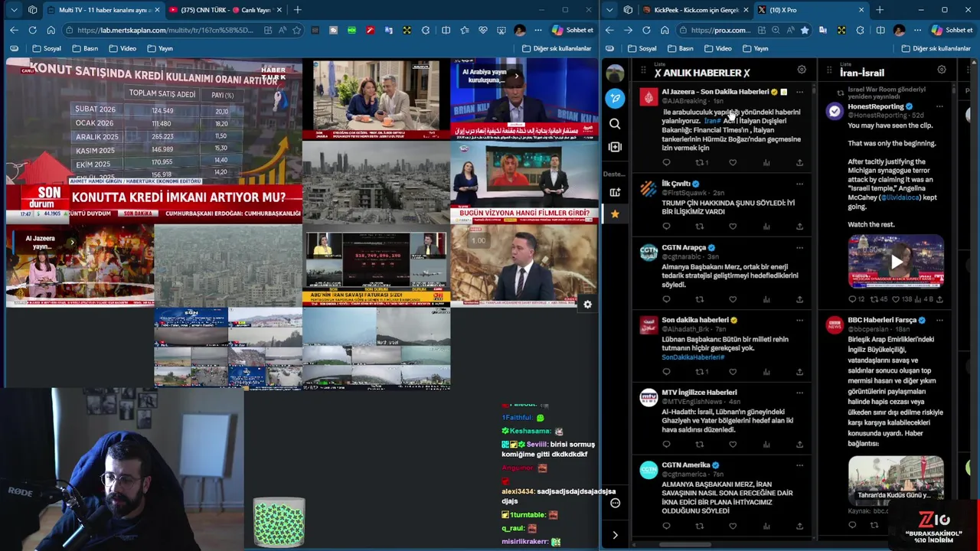Open settings gear for ANLIK HABERLER column
Viewport: 980px width, 551px height.
802,70
